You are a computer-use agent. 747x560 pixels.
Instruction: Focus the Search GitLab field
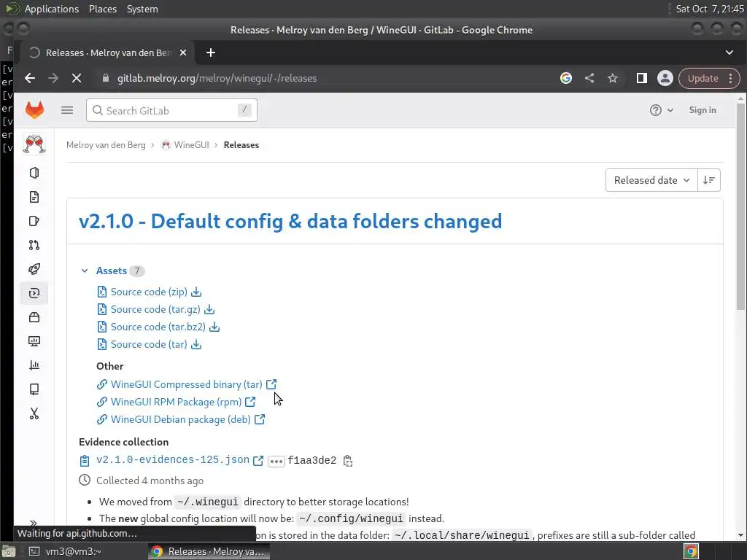pyautogui.click(x=171, y=111)
